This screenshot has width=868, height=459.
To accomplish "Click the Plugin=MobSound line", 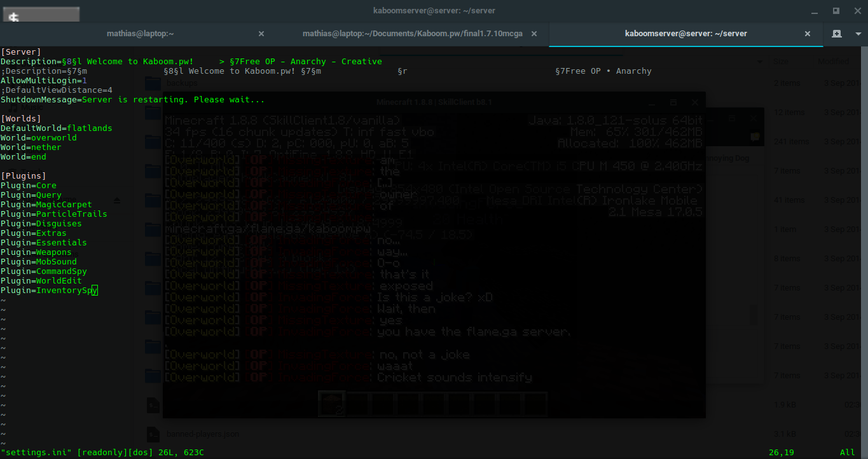I will pos(39,262).
